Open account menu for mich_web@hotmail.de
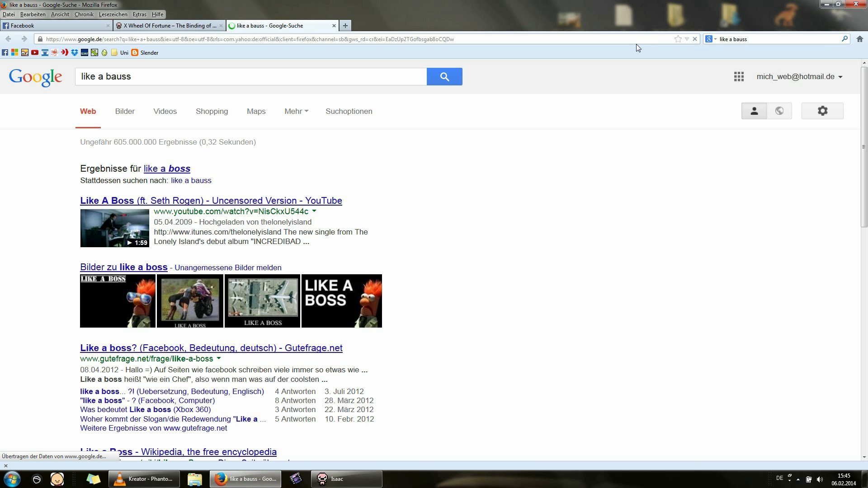Screen dimensions: 868x488 pyautogui.click(x=799, y=77)
